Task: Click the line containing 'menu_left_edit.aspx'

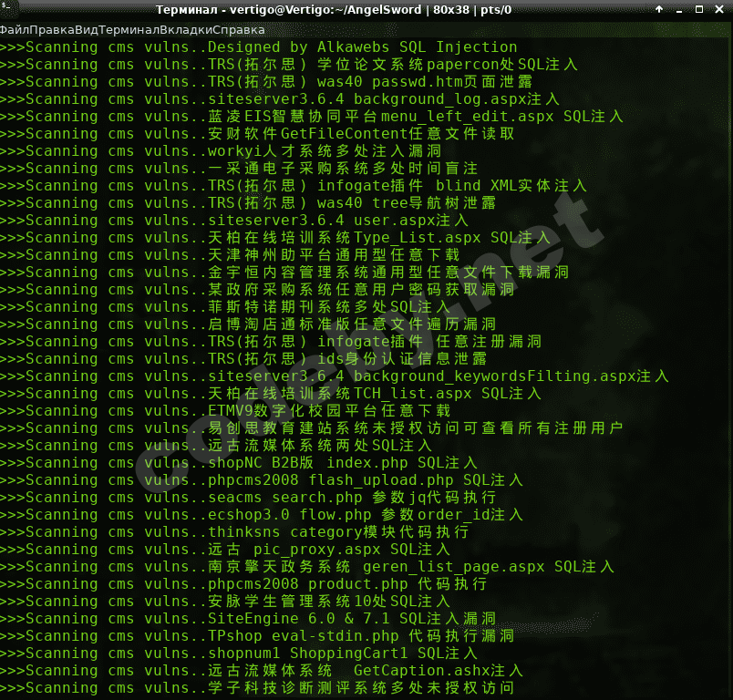Action: click(x=312, y=117)
